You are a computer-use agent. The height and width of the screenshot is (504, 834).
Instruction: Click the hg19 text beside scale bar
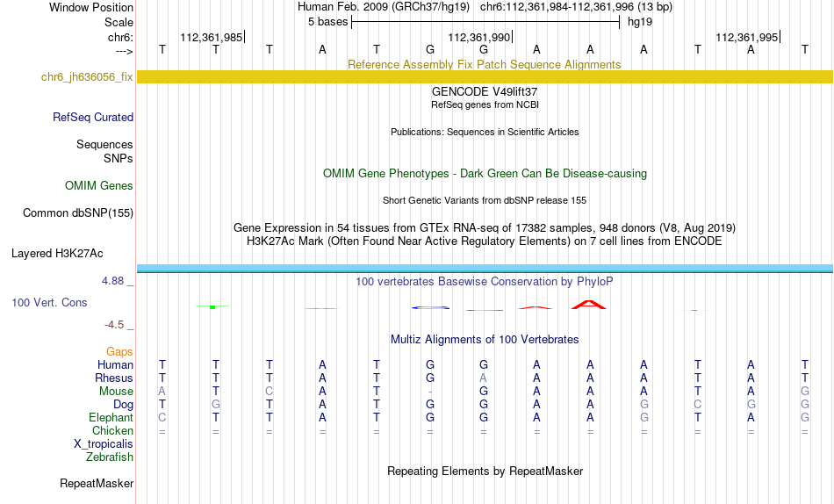(640, 22)
